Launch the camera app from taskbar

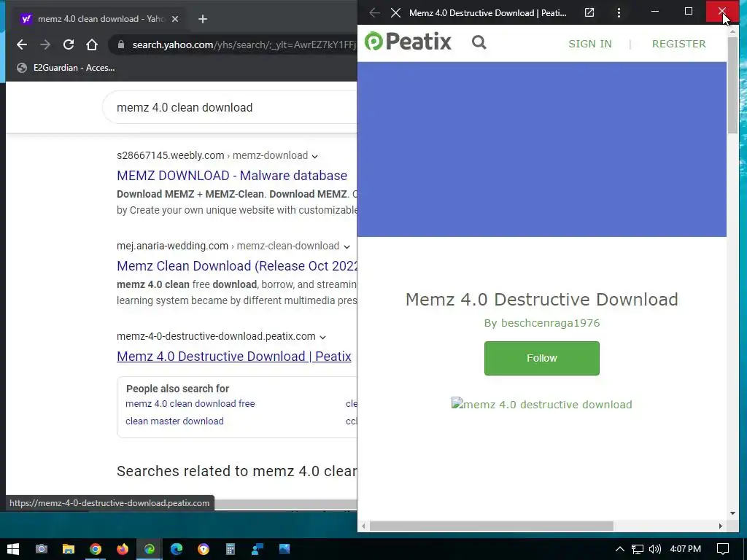[x=42, y=549]
